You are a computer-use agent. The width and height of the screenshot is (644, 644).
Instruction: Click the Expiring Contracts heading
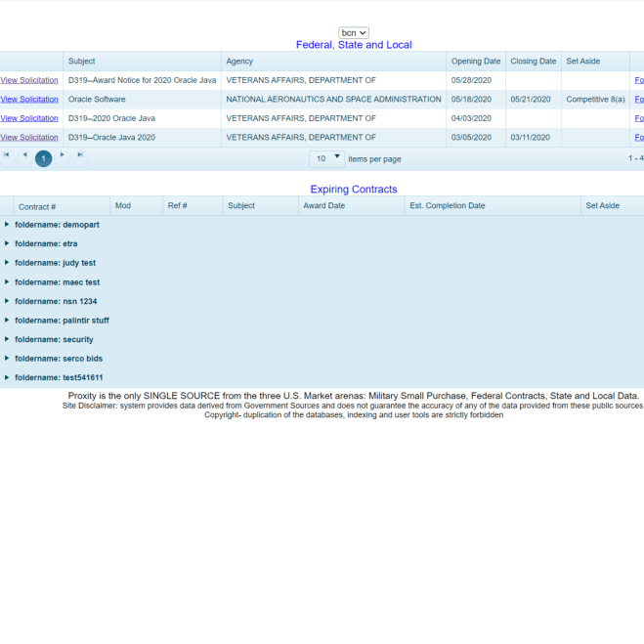(354, 190)
